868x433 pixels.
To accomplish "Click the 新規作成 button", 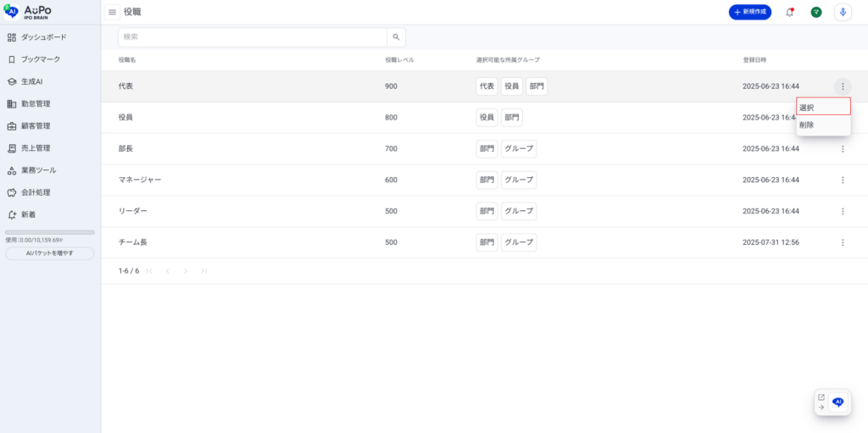I will (x=750, y=12).
